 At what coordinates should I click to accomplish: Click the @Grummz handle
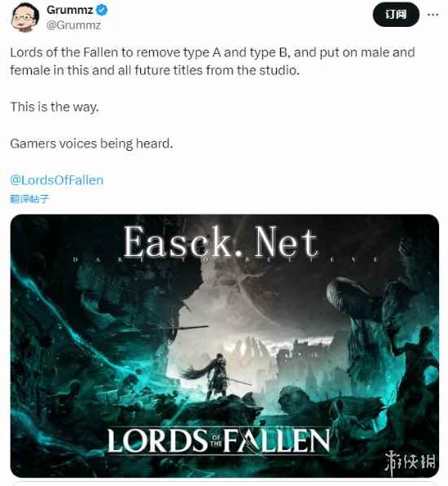pyautogui.click(x=73, y=24)
